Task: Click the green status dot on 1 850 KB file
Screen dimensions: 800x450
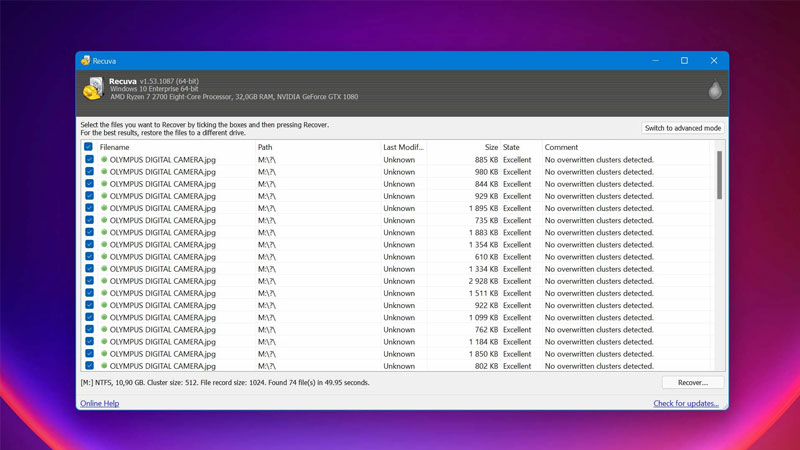Action: pos(104,354)
